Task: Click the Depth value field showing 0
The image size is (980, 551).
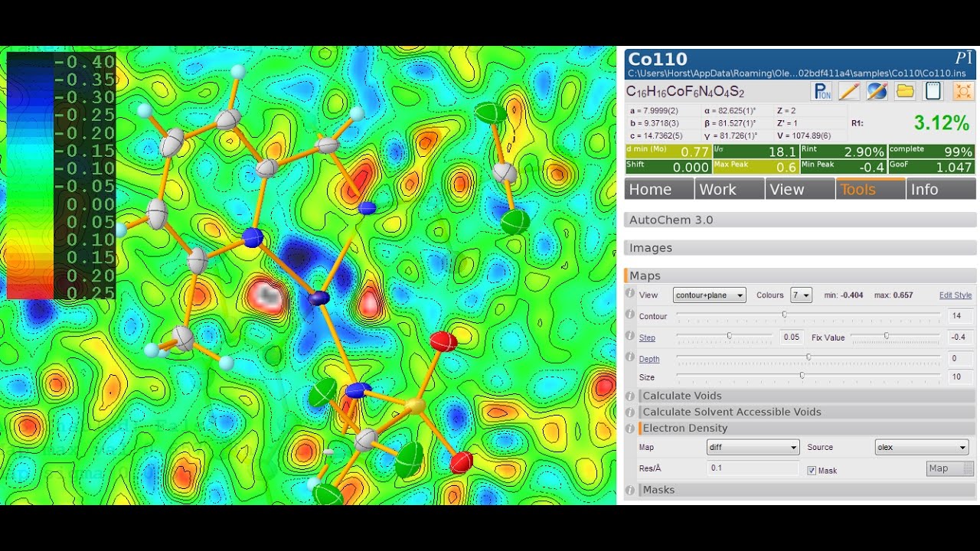Action: [960, 359]
